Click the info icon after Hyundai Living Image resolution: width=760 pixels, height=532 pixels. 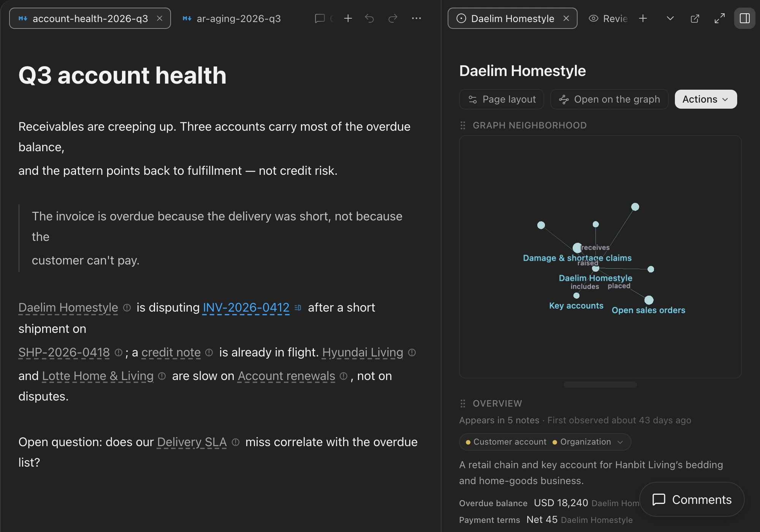(x=412, y=352)
